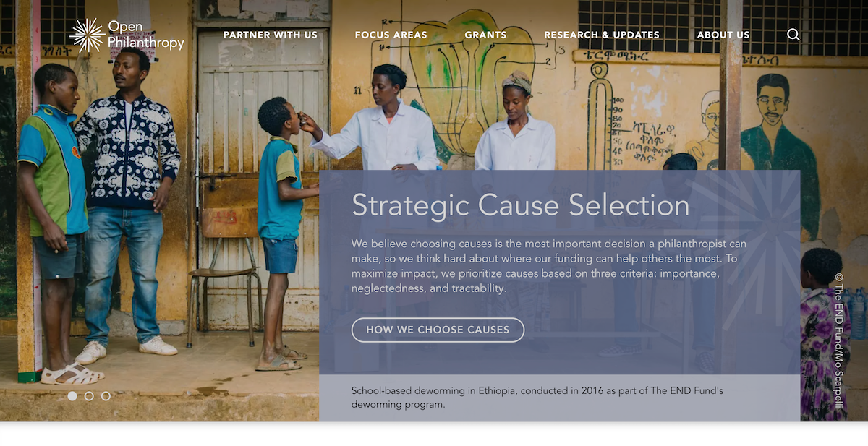Image resolution: width=868 pixels, height=446 pixels.
Task: Click the school-based deworming caption text
Action: tap(537, 398)
